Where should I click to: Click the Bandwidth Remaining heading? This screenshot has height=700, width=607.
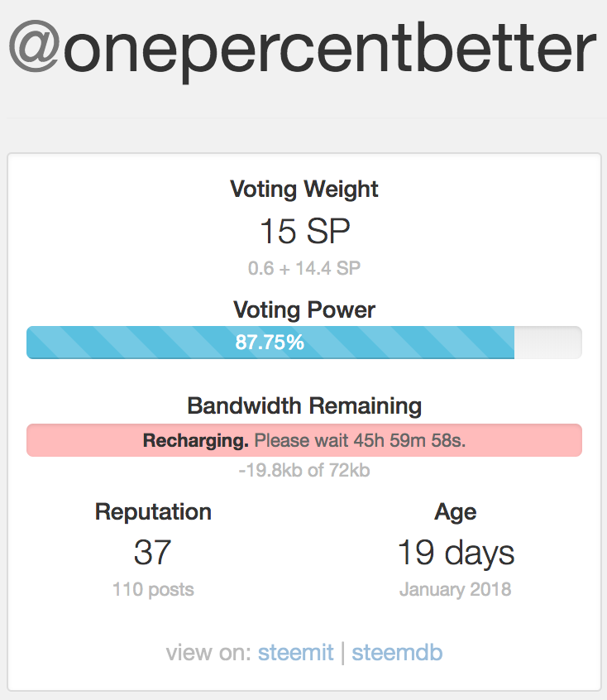[303, 406]
